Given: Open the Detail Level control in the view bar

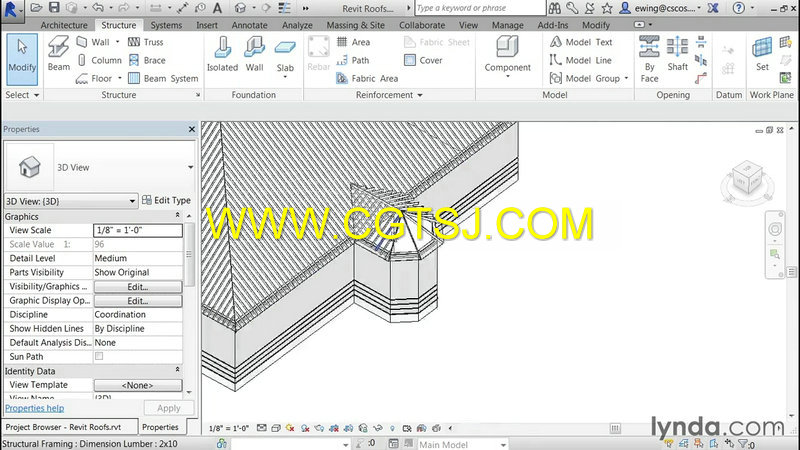Looking at the screenshot, I should tap(261, 428).
